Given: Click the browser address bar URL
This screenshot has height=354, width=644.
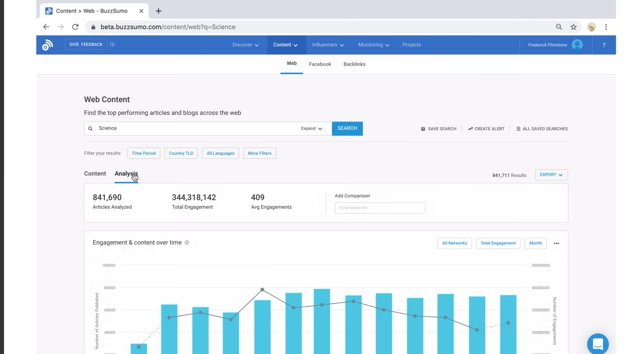Looking at the screenshot, I should 168,27.
